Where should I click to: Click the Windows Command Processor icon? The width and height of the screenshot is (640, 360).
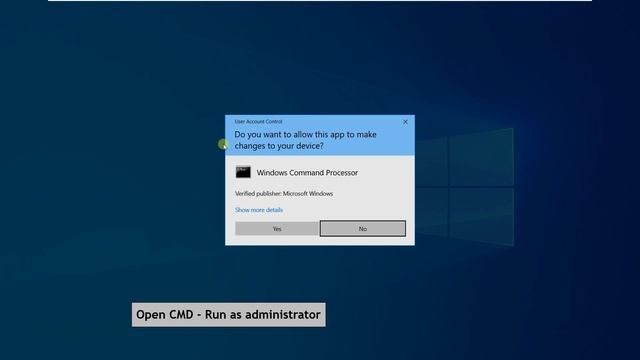tap(243, 172)
